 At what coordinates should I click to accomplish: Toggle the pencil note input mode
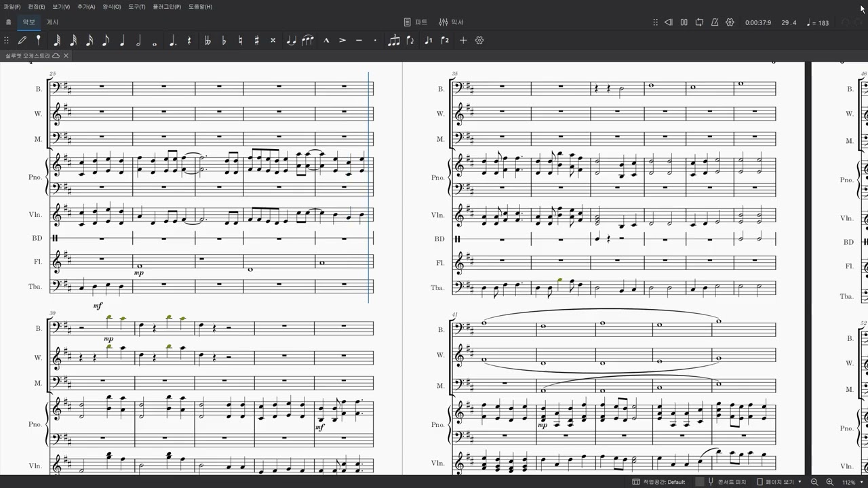point(22,41)
